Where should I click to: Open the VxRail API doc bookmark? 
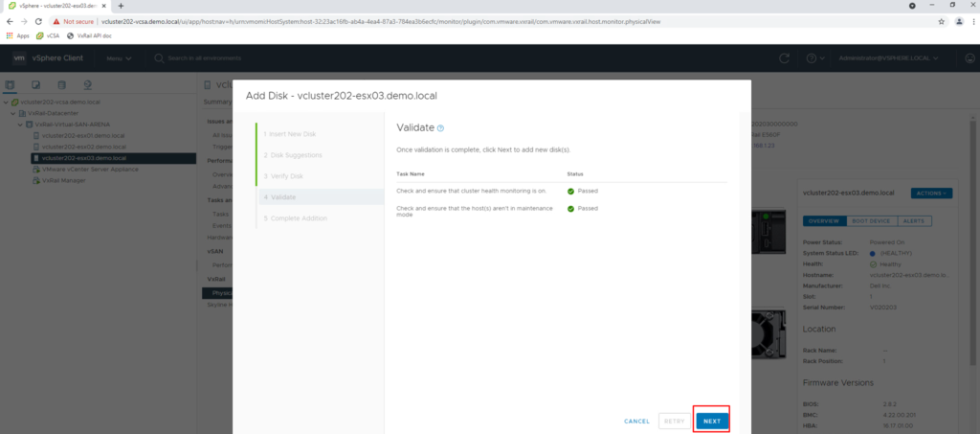[89, 35]
